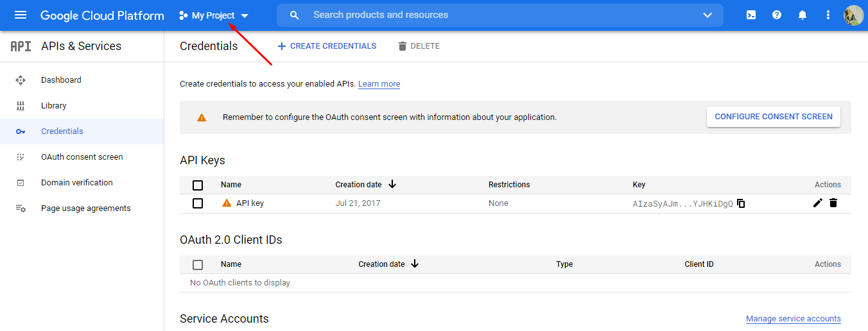
Task: Open the My Project selector dropdown
Action: click(x=214, y=15)
